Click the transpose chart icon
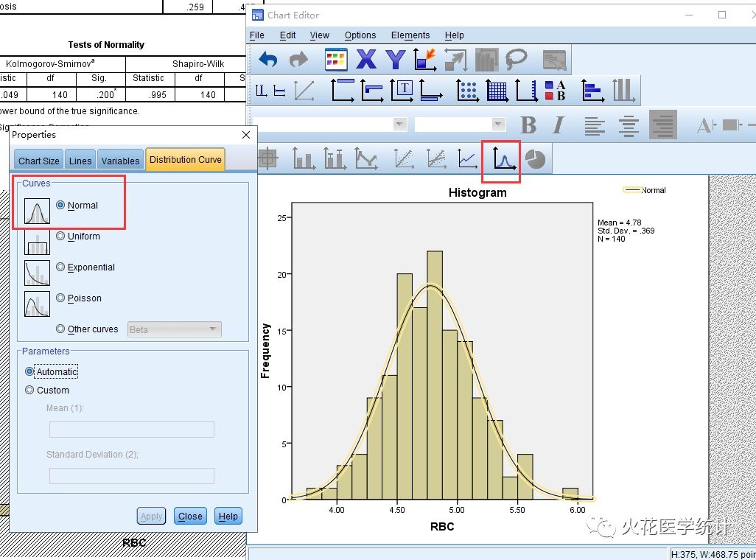The width and height of the screenshot is (756, 560). 455,60
